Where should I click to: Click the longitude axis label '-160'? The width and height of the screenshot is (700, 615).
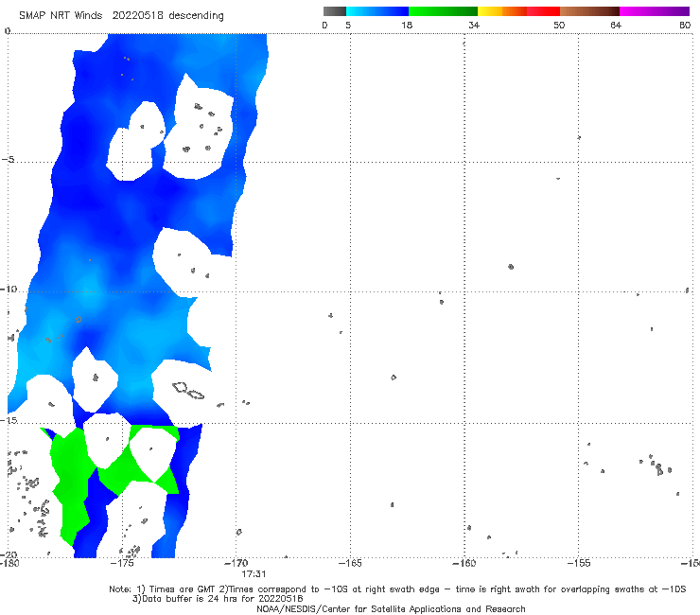pos(464,563)
